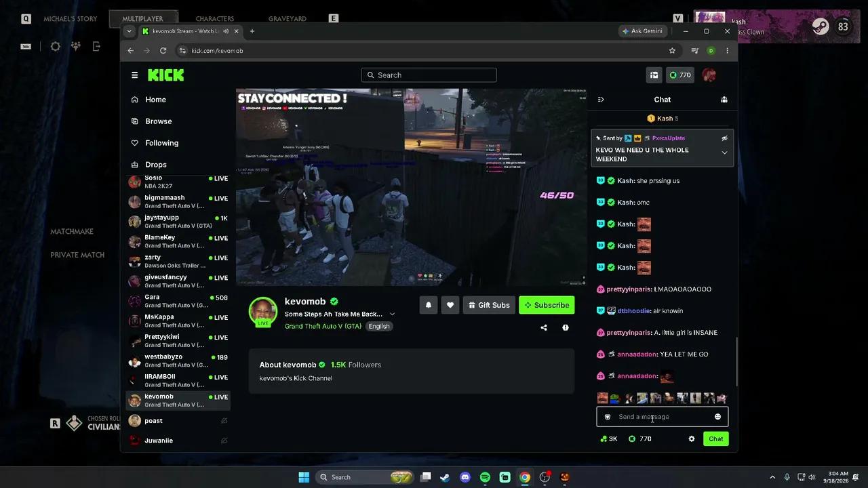Open the BlameKey live channel
The height and width of the screenshot is (488, 868).
[x=178, y=241]
